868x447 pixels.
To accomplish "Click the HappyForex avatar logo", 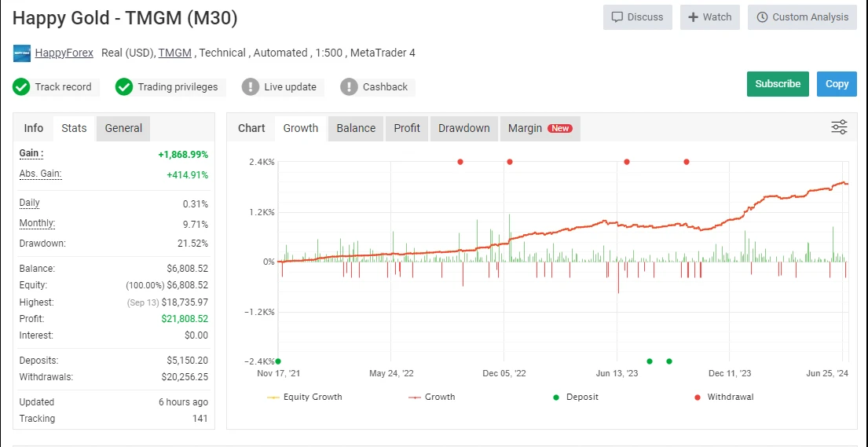I will pyautogui.click(x=21, y=53).
